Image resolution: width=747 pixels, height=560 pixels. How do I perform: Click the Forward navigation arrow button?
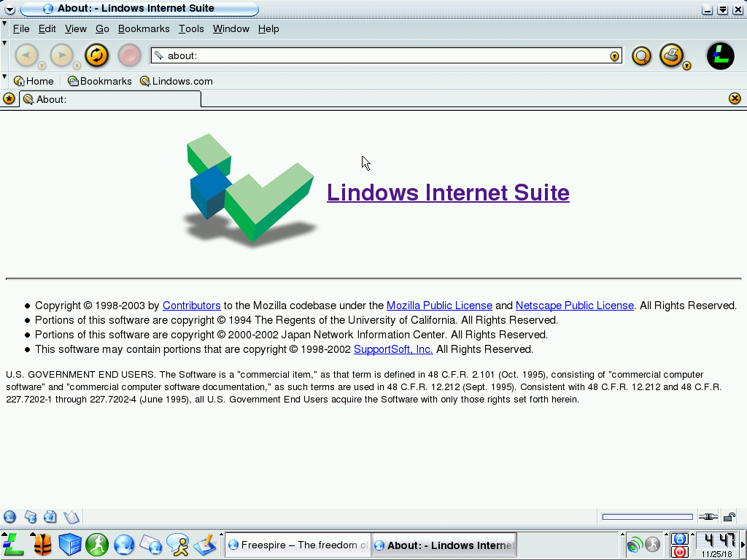click(62, 55)
